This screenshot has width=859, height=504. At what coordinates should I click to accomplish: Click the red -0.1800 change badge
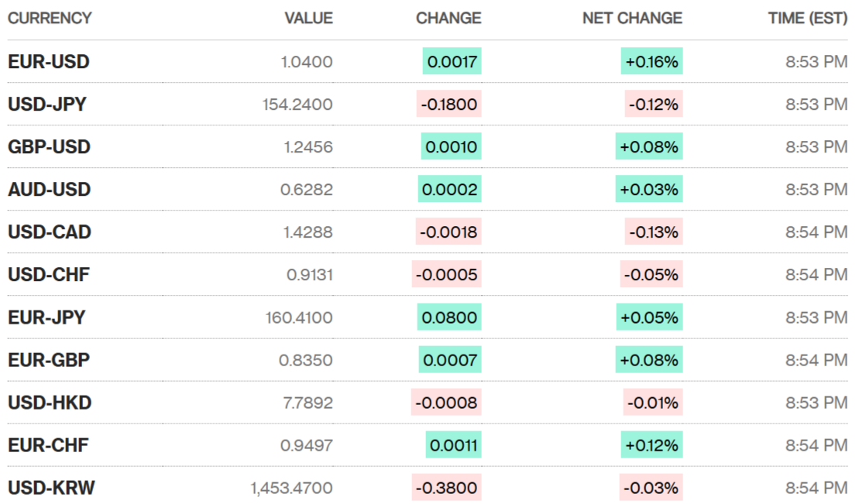[x=448, y=105]
